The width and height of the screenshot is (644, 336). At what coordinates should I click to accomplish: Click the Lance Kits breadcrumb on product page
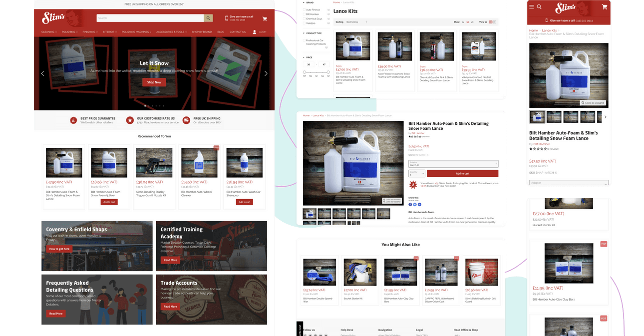(x=318, y=116)
